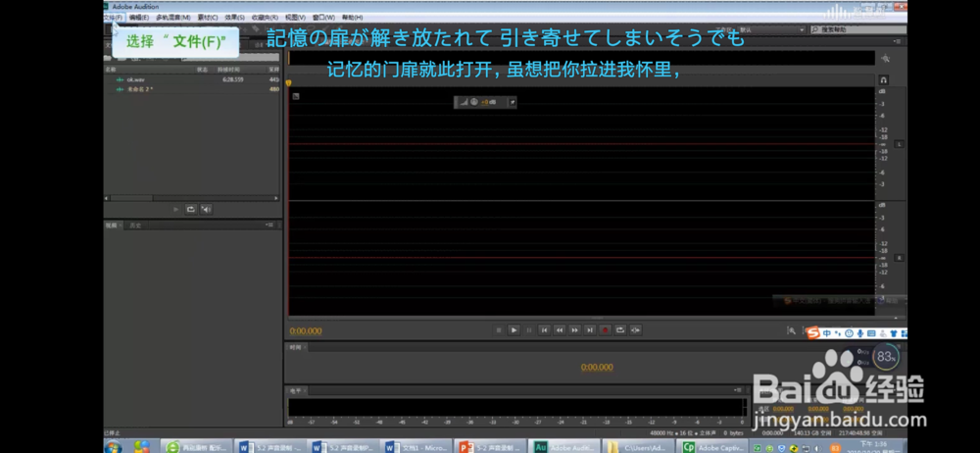Toggle right channel R button
980x453 pixels.
pos(900,258)
